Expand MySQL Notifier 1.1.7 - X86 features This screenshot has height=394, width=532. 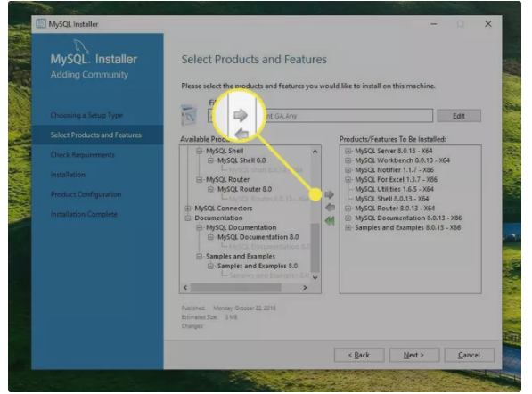(348, 170)
